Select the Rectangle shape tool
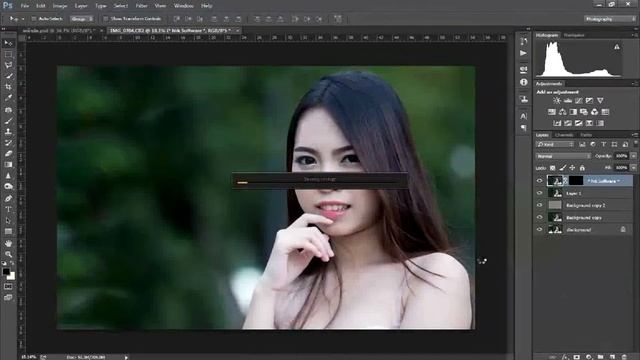The width and height of the screenshot is (640, 360). tap(8, 231)
